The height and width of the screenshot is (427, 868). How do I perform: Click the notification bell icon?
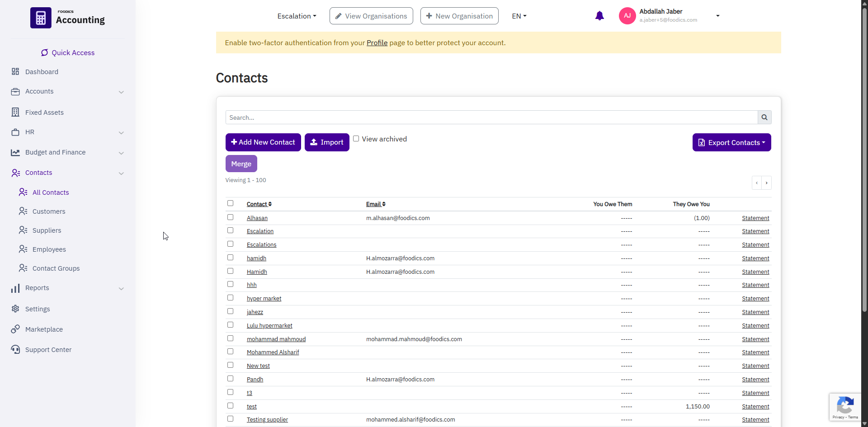pos(599,16)
